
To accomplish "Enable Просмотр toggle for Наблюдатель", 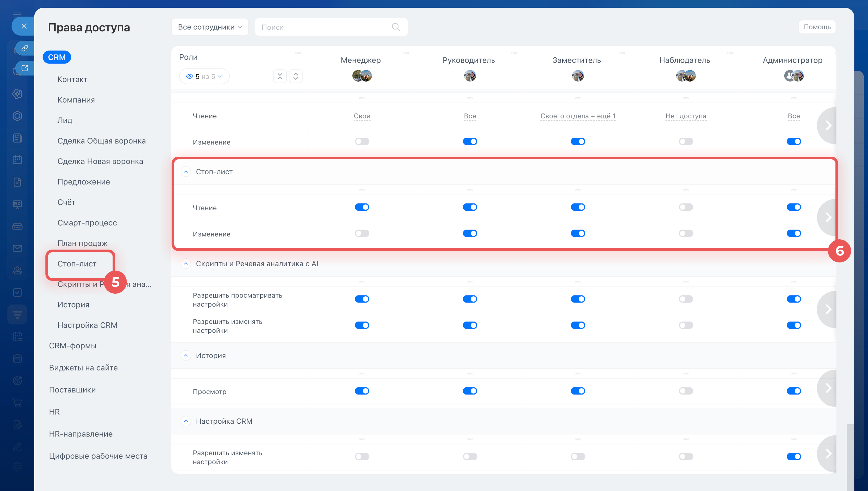I will (686, 391).
